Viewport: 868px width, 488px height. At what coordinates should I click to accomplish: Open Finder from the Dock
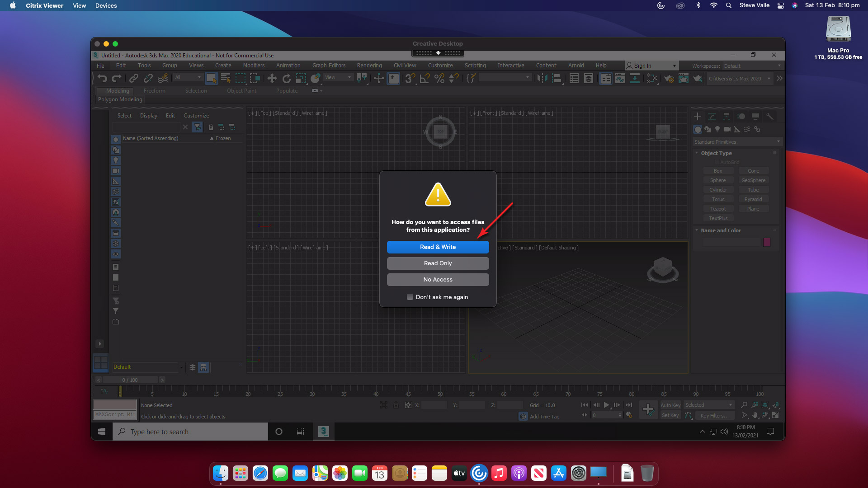(x=221, y=474)
